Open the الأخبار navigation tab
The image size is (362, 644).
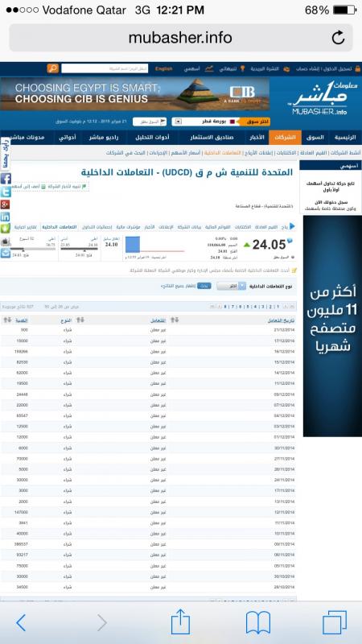coord(257,138)
